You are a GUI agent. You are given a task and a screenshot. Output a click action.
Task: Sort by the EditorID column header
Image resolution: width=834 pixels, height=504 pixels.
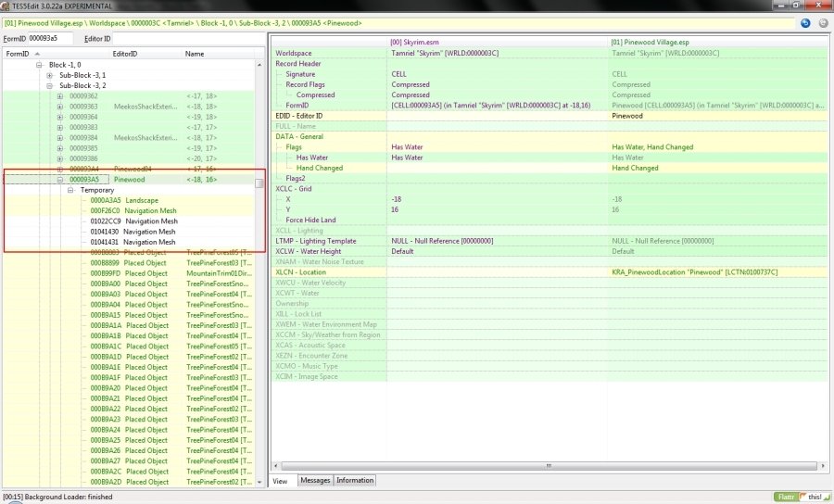click(x=145, y=54)
